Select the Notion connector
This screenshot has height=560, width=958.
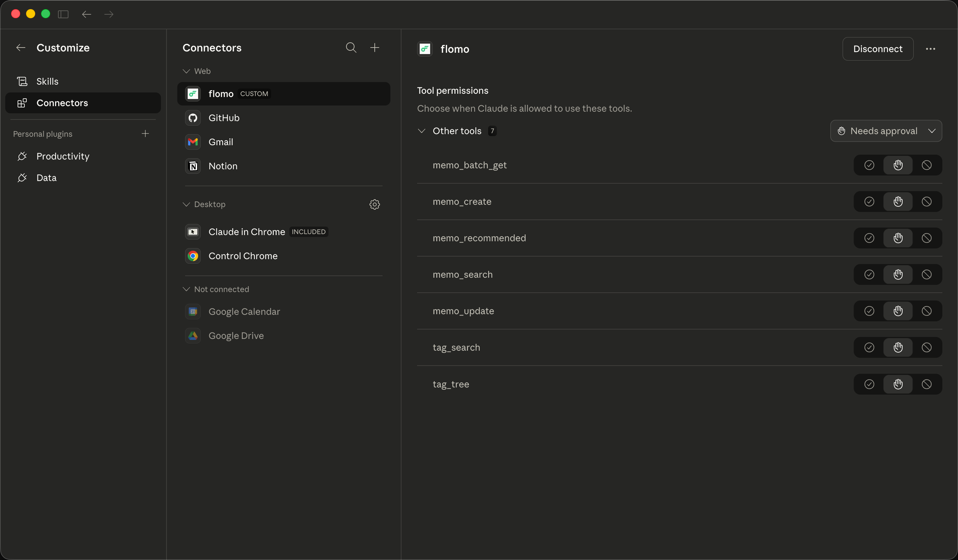pyautogui.click(x=223, y=166)
